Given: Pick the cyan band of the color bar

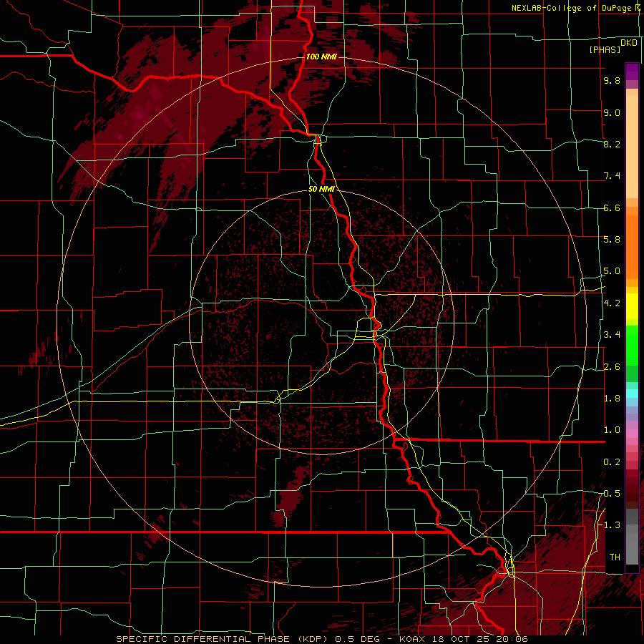Looking at the screenshot, I should 632,393.
